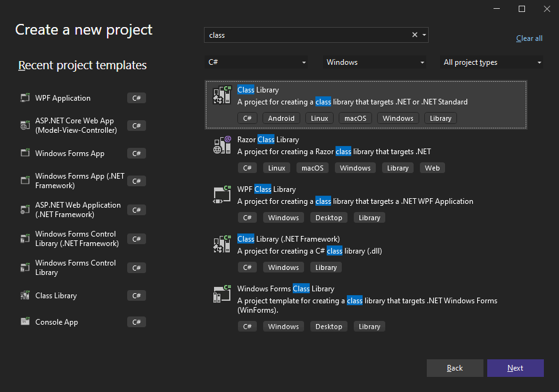Screen dimensions: 559x392
Task: Click the recent Console App template icon
Action: tap(25, 322)
